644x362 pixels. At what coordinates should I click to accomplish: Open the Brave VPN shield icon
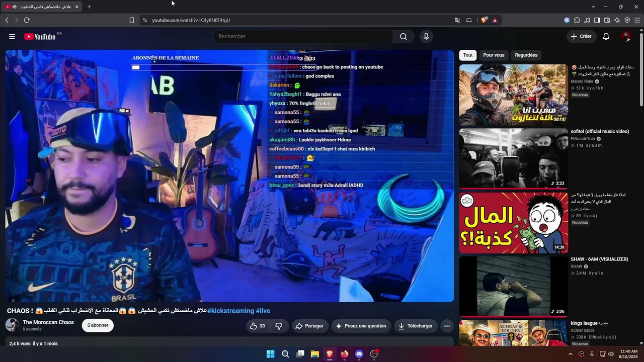tap(627, 20)
